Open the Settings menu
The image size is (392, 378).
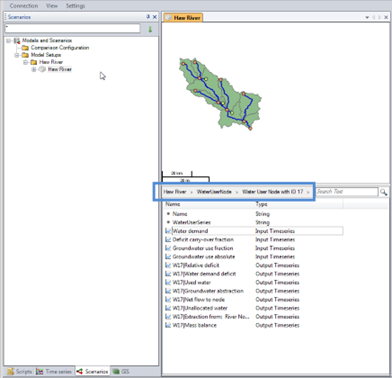click(x=75, y=6)
